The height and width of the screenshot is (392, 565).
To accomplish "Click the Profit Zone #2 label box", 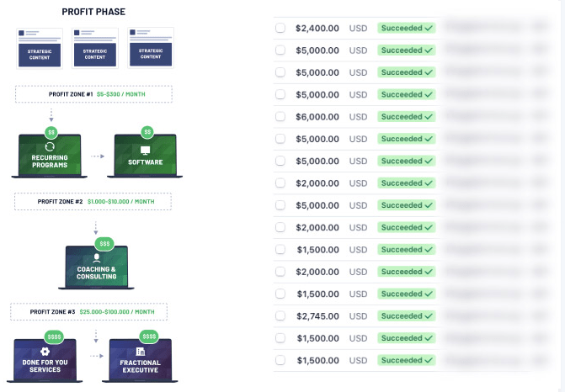I will (93, 202).
